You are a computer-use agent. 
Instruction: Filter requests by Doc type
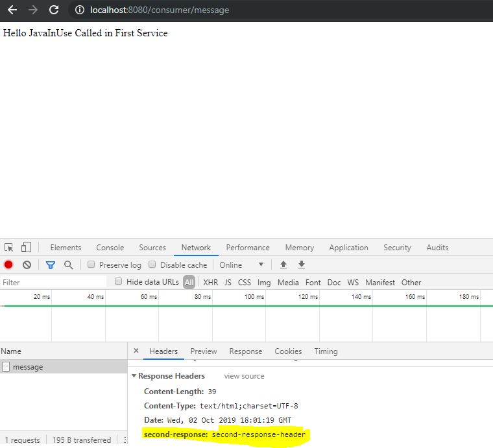334,283
